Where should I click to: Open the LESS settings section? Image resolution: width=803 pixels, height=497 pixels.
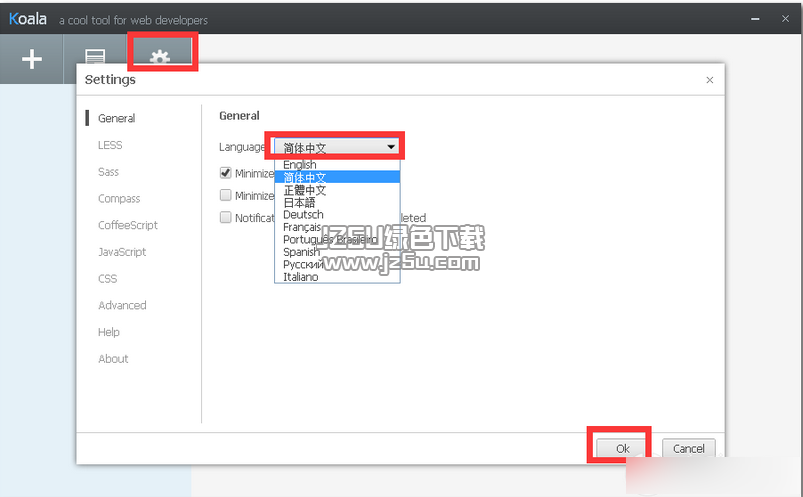pos(110,145)
